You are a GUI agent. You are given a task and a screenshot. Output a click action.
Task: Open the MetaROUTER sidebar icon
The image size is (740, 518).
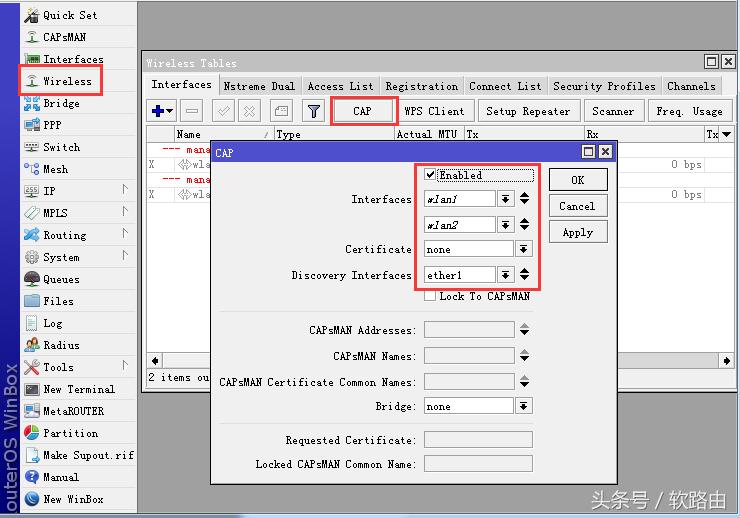click(x=32, y=411)
